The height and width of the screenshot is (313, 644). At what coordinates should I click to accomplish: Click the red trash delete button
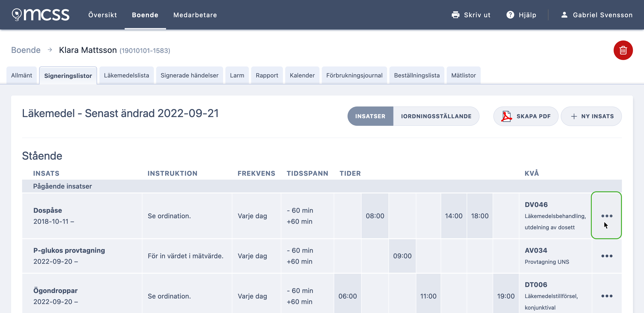click(623, 50)
